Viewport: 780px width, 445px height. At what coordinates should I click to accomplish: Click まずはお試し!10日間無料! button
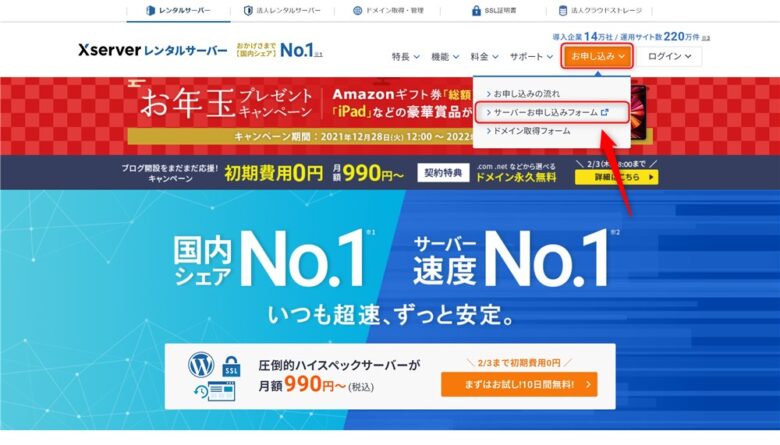coord(519,384)
